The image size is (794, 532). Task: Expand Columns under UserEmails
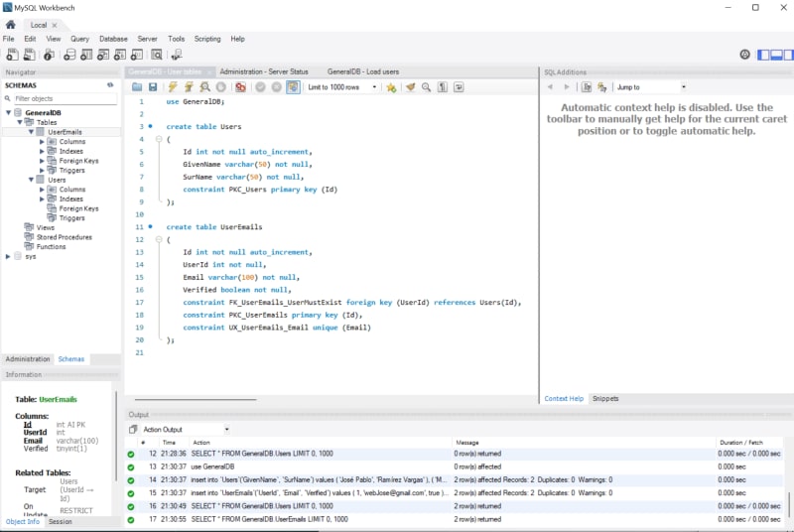42,142
